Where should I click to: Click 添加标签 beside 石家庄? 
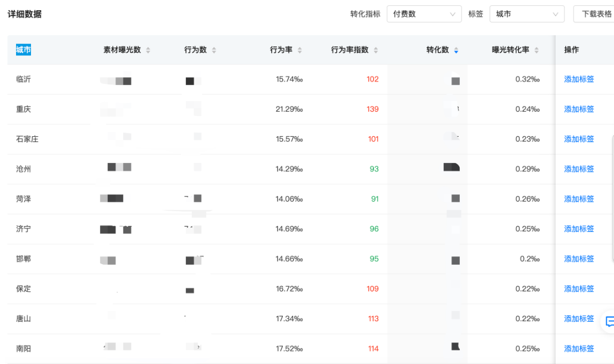(x=578, y=139)
